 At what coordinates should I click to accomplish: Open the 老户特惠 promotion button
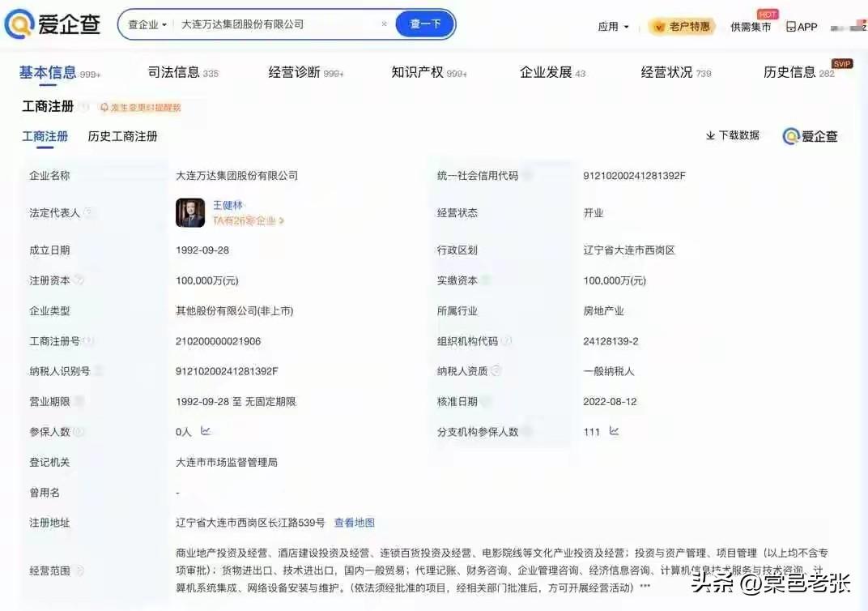coord(683,26)
